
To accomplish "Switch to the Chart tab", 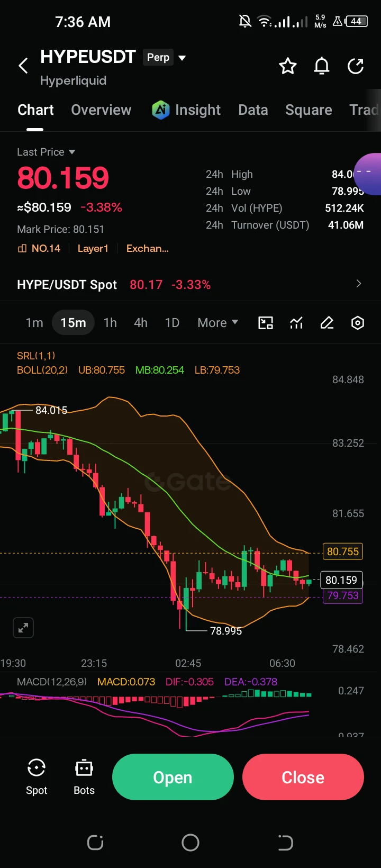I will point(35,110).
